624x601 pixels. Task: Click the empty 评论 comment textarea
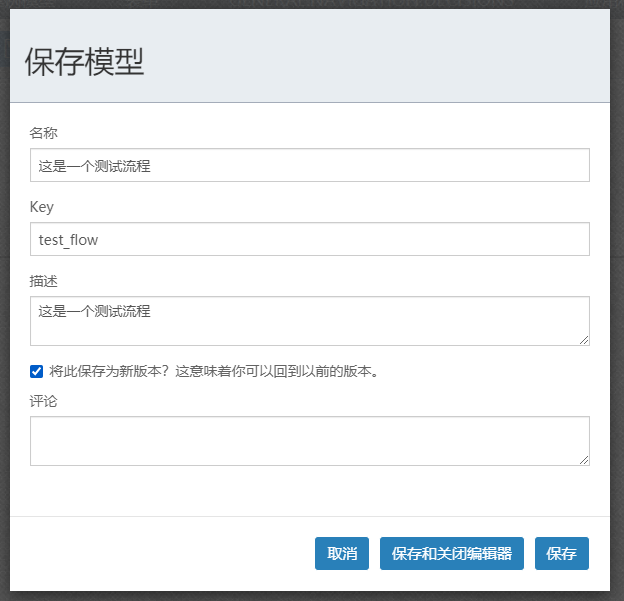[309, 440]
